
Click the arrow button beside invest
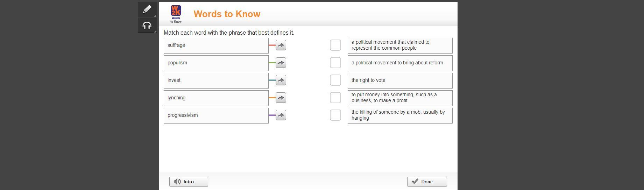[x=281, y=80]
